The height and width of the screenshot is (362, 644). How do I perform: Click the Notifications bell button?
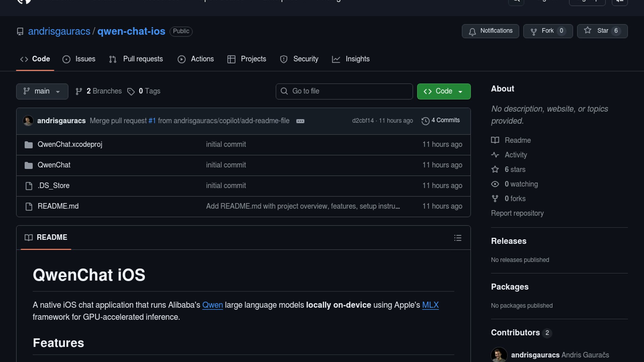pyautogui.click(x=490, y=31)
